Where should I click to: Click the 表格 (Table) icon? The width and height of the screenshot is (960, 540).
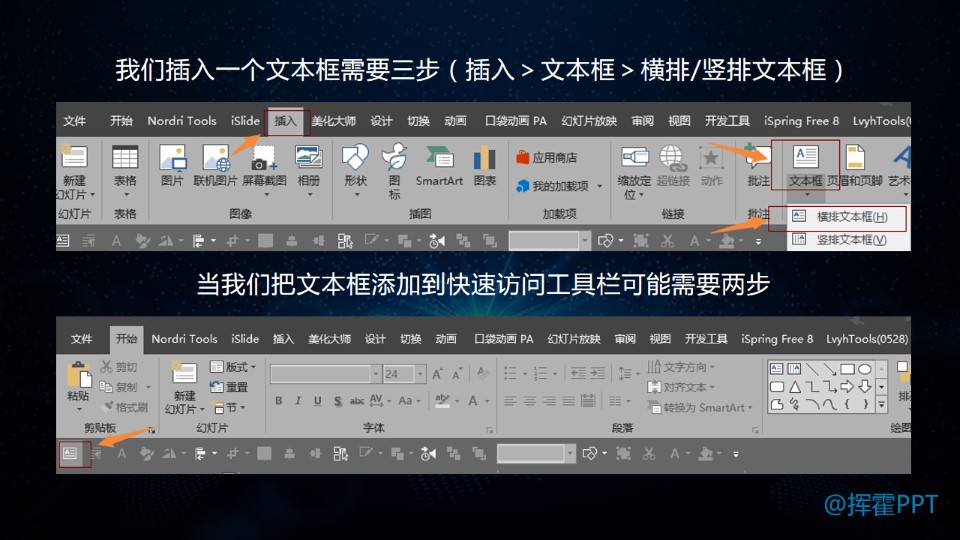click(125, 159)
